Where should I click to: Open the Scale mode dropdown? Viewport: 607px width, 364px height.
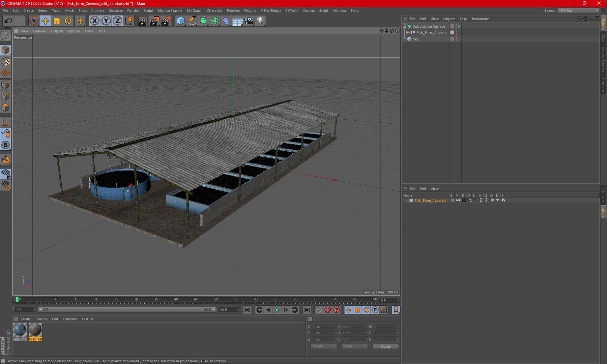(x=354, y=346)
